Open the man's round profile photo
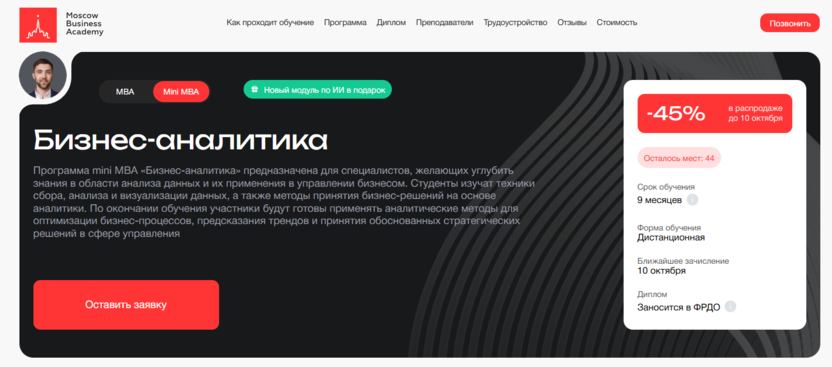832x367 pixels. click(43, 75)
